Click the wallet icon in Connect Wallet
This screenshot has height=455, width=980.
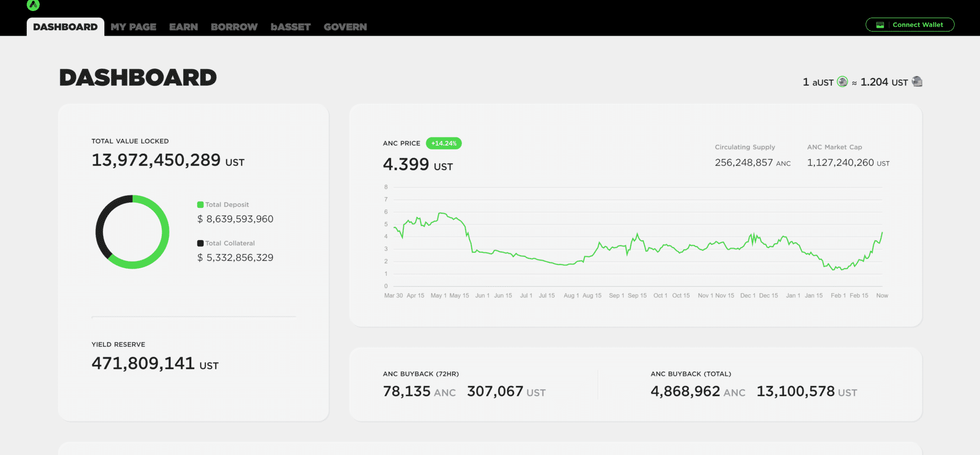click(x=880, y=25)
